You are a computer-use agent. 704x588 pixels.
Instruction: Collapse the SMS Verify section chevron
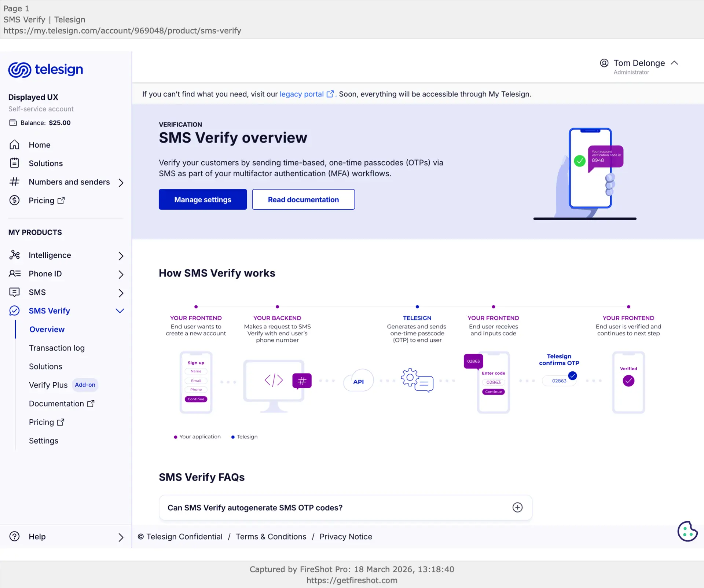(120, 310)
